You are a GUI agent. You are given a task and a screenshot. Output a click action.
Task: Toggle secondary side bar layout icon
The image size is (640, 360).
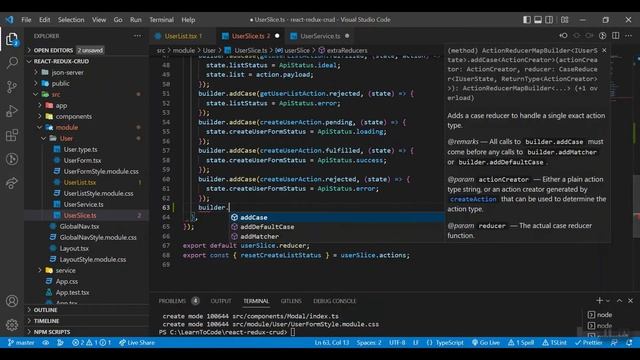(549, 20)
